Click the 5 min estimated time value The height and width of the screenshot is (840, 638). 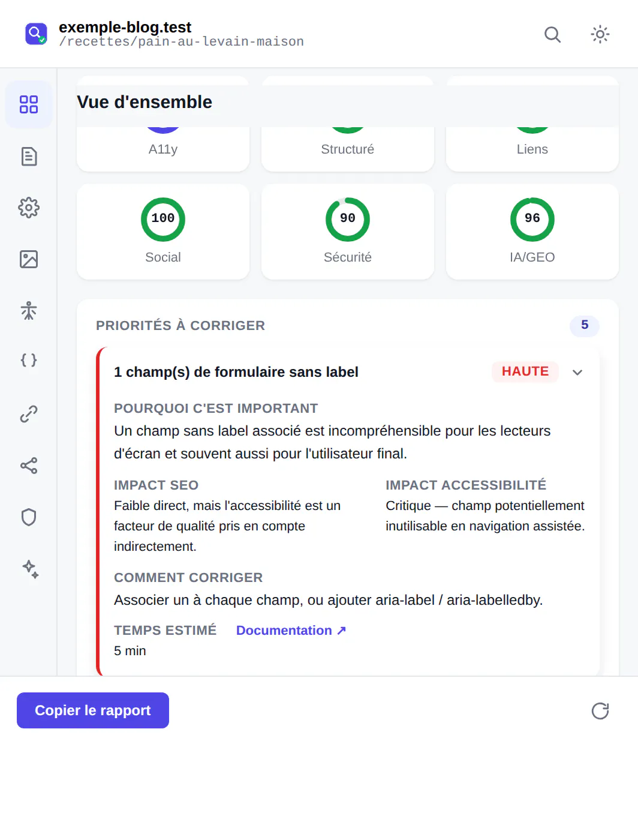click(130, 651)
